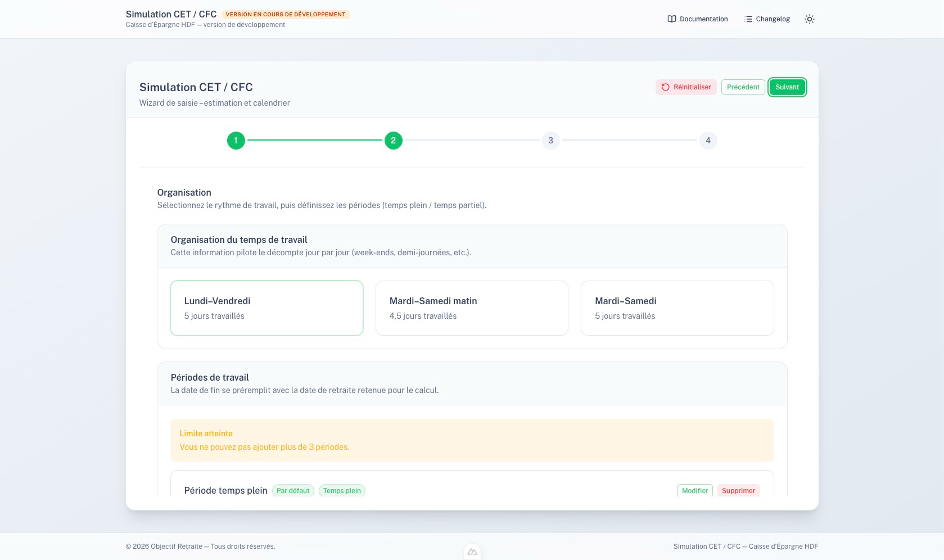The height and width of the screenshot is (560, 944).
Task: Choose Mardi–Samedi matin option
Action: 472,308
